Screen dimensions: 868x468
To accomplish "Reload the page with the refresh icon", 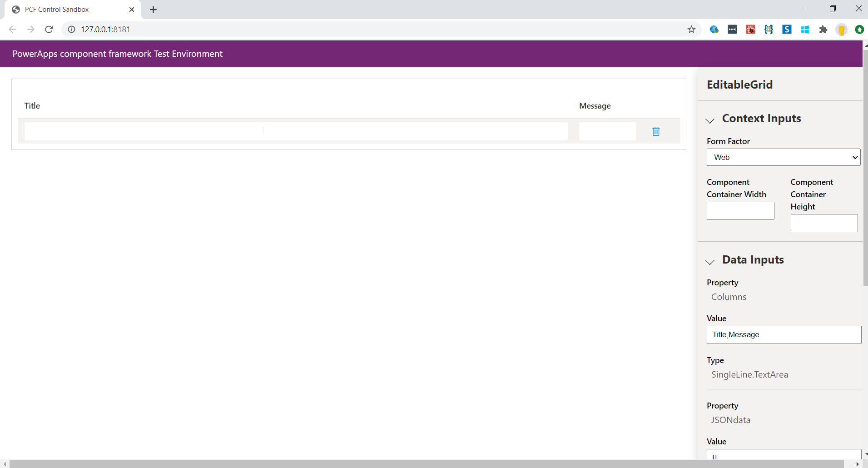I will 49,30.
